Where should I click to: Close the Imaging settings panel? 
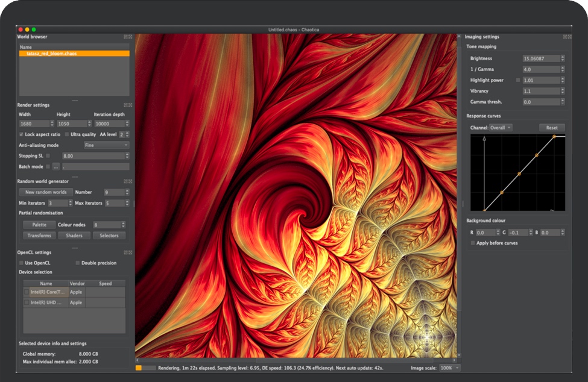pos(569,37)
